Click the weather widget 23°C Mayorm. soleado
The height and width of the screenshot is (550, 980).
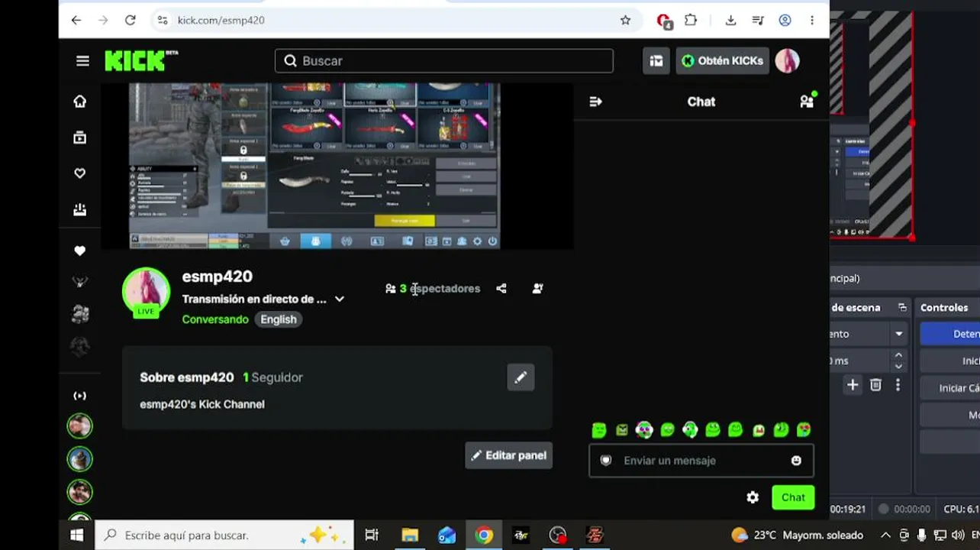pos(797,535)
